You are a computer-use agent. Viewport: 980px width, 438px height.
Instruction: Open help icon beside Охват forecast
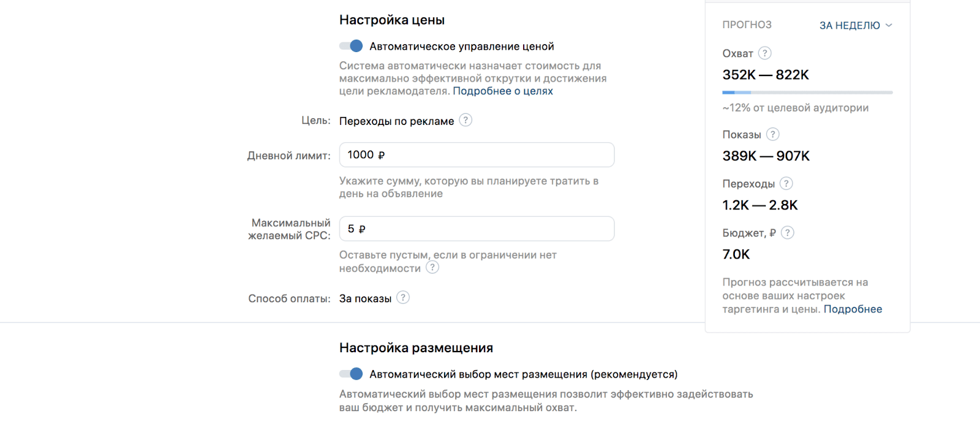[x=765, y=53]
